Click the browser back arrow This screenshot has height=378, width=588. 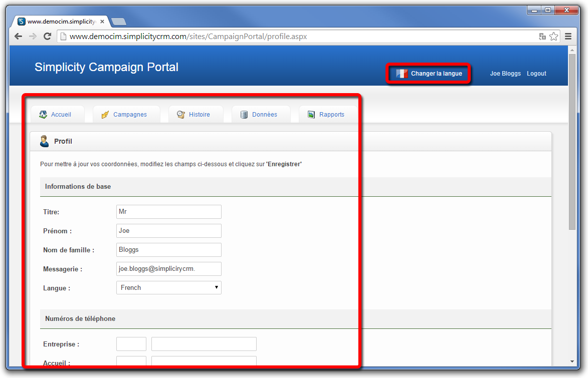(19, 37)
